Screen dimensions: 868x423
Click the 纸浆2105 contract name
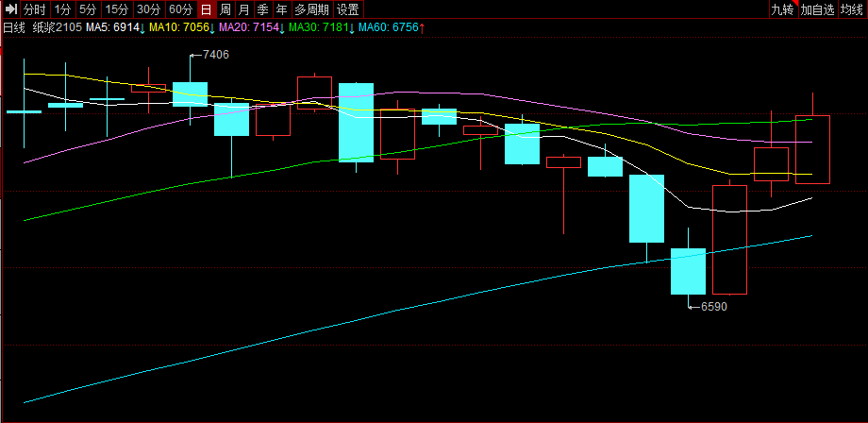[x=57, y=27]
